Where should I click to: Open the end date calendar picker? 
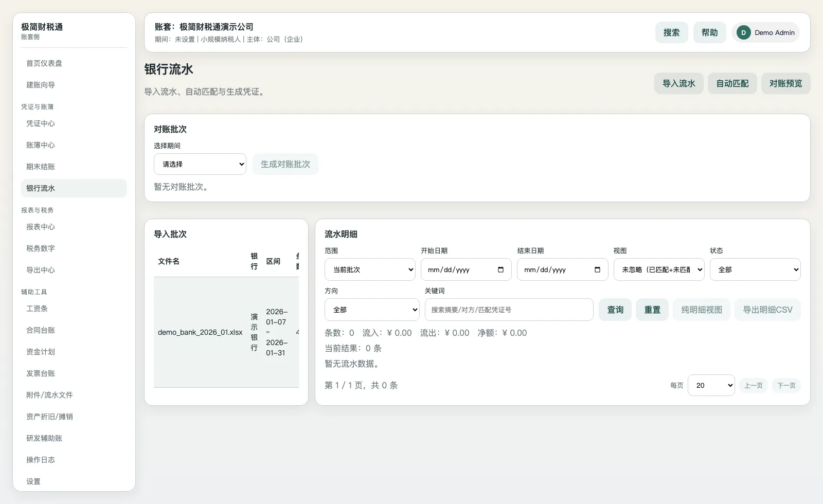[x=597, y=269]
